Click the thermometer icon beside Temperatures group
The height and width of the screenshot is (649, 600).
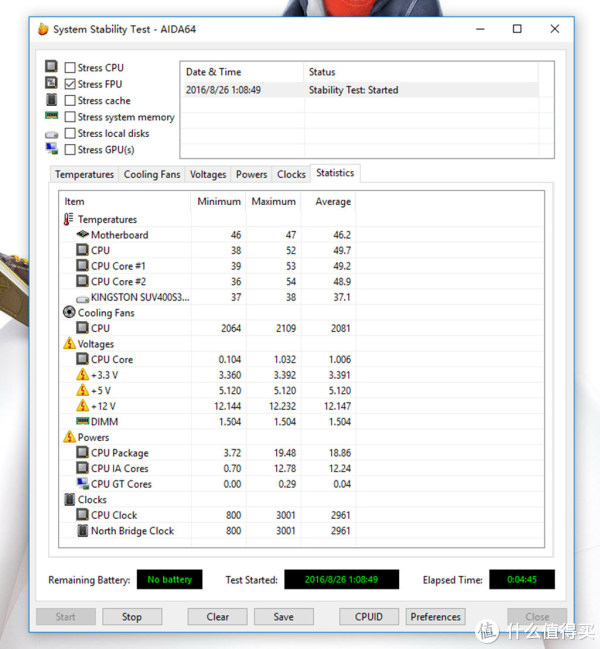click(x=68, y=219)
